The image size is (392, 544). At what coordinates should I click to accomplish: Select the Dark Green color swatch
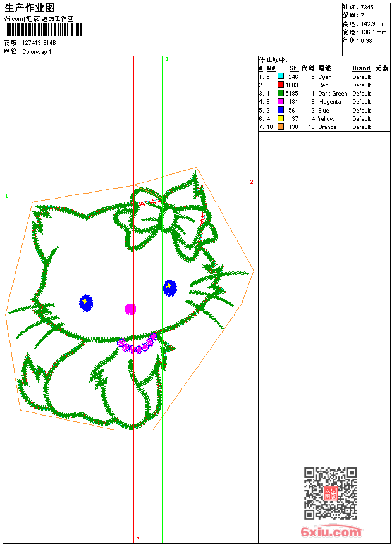281,93
